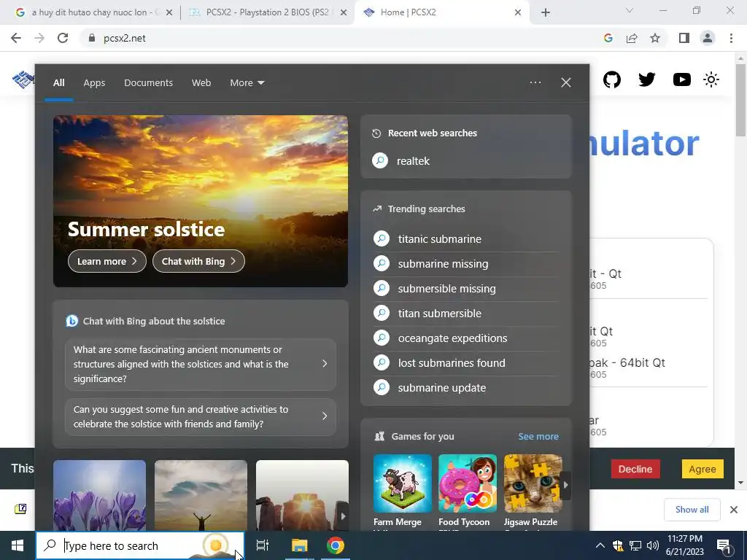Open the Windows Start menu
This screenshot has height=560, width=747.
point(18,545)
